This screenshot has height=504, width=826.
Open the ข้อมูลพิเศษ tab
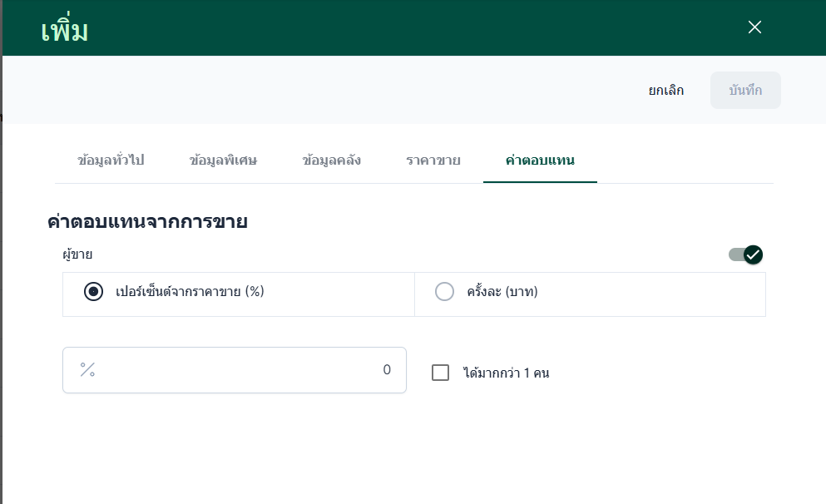coord(223,161)
